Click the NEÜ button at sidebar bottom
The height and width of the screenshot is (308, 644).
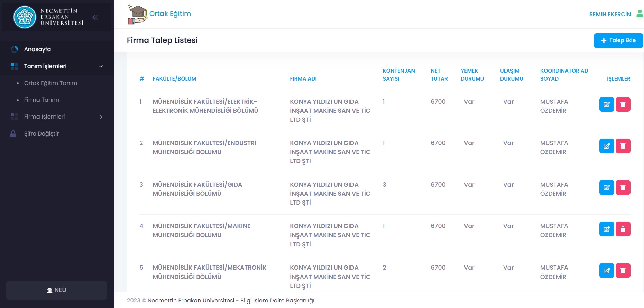56,290
